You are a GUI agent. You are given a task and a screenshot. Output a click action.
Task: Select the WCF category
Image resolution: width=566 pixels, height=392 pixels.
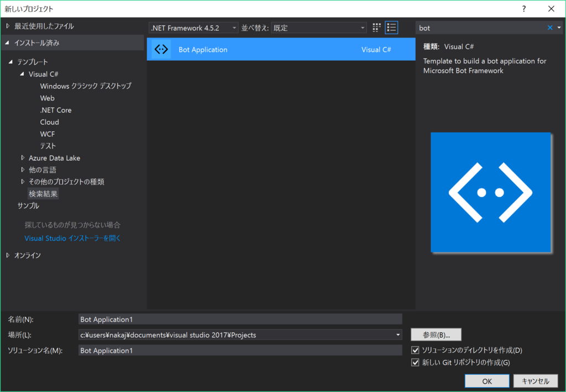pos(48,134)
